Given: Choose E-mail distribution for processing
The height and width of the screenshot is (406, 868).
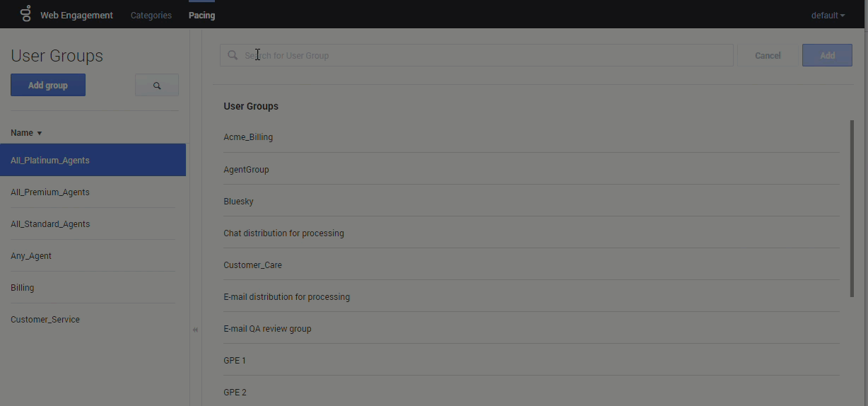Looking at the screenshot, I should 532,296.
